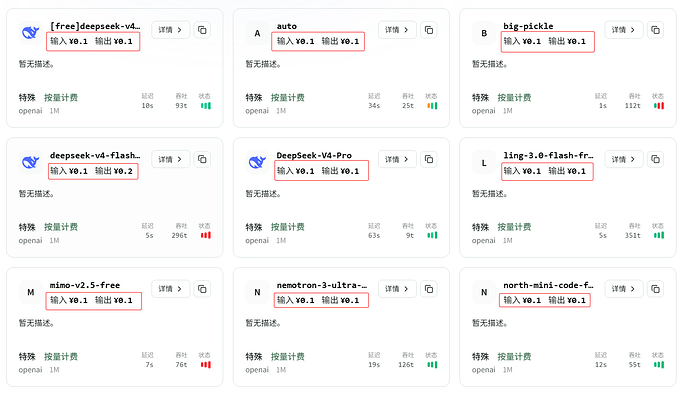690x397 pixels.
Task: Click status bars of nemotron-3-ultra card
Action: click(432, 364)
